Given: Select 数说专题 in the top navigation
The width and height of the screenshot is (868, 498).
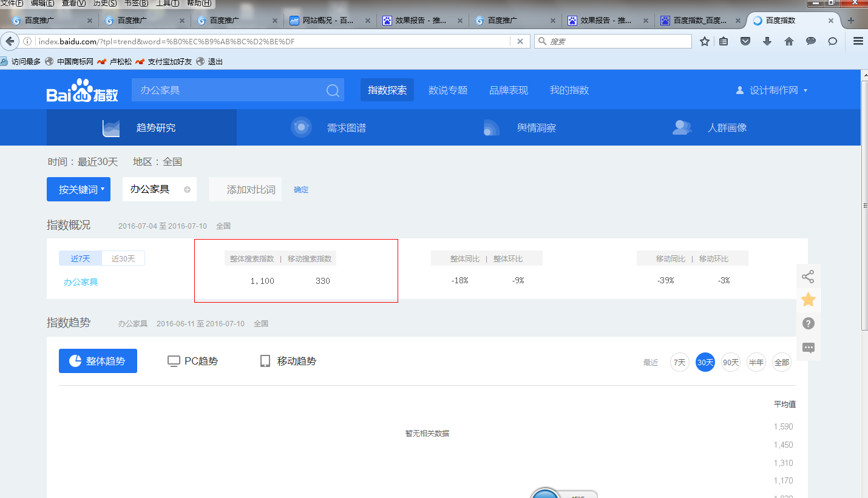Looking at the screenshot, I should pos(447,89).
